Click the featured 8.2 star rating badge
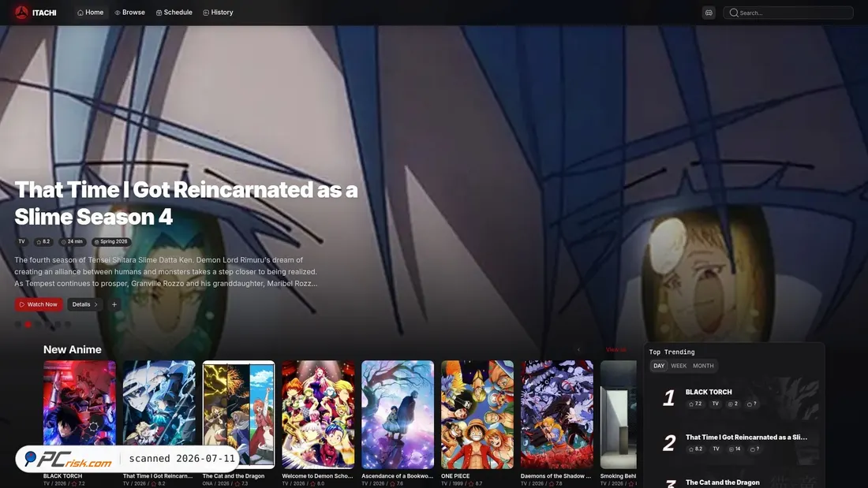This screenshot has height=488, width=868. coord(43,242)
